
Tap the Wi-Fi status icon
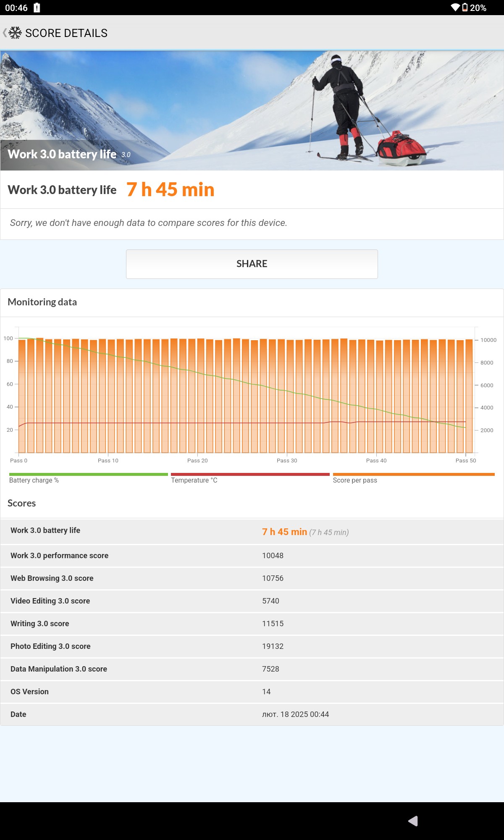tap(455, 8)
